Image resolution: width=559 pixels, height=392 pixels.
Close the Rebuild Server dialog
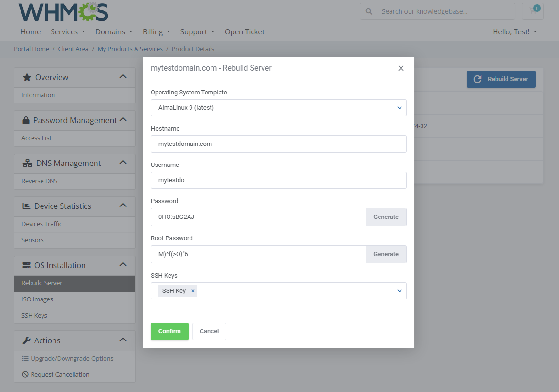tap(401, 68)
